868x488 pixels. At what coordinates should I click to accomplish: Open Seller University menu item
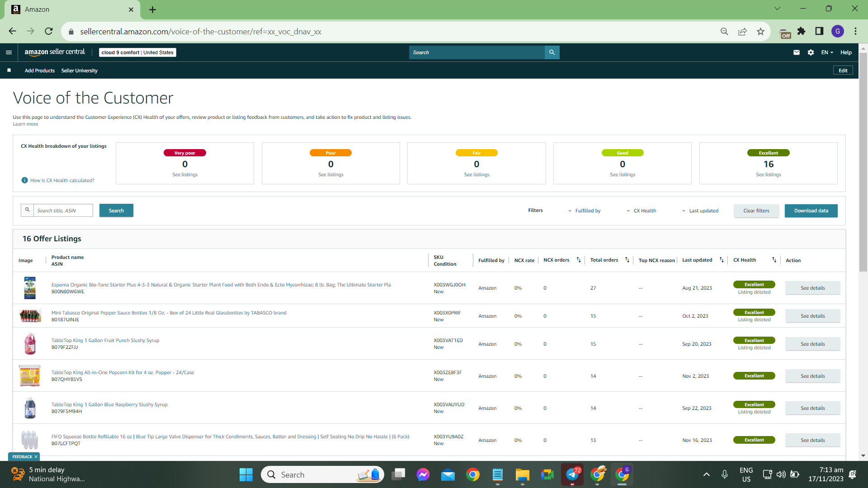pyautogui.click(x=80, y=70)
